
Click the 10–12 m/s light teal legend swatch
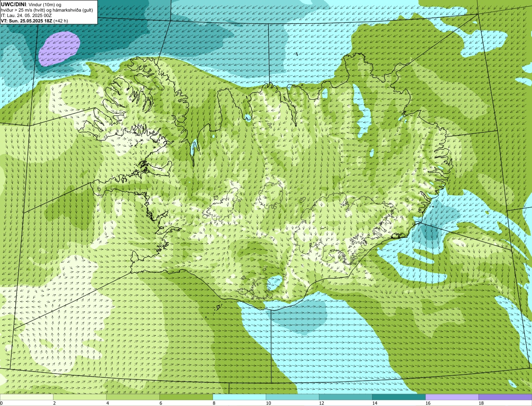point(293,397)
